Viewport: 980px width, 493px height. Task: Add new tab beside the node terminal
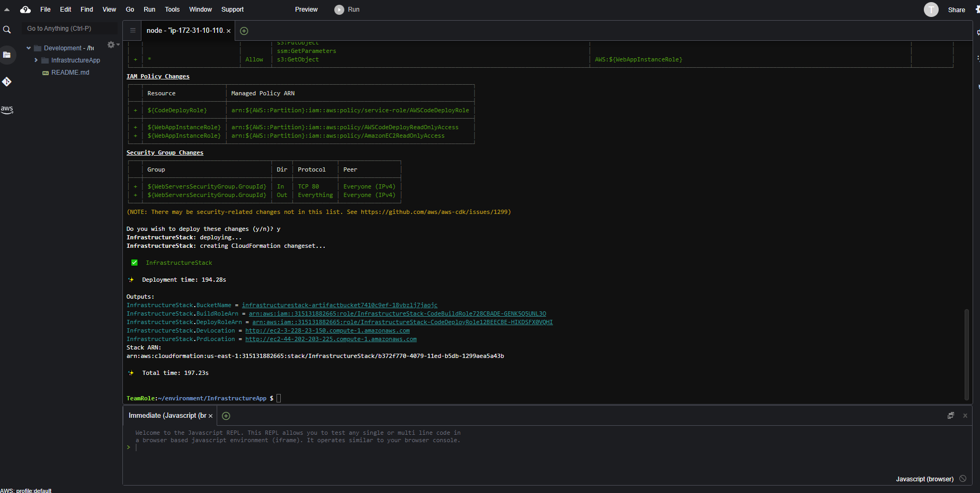pyautogui.click(x=244, y=31)
